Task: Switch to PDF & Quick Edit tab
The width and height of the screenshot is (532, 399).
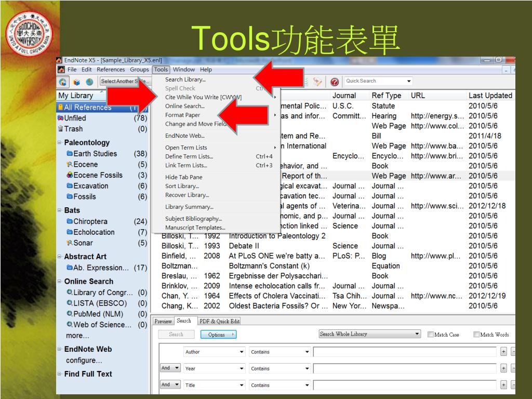Action: pos(220,321)
